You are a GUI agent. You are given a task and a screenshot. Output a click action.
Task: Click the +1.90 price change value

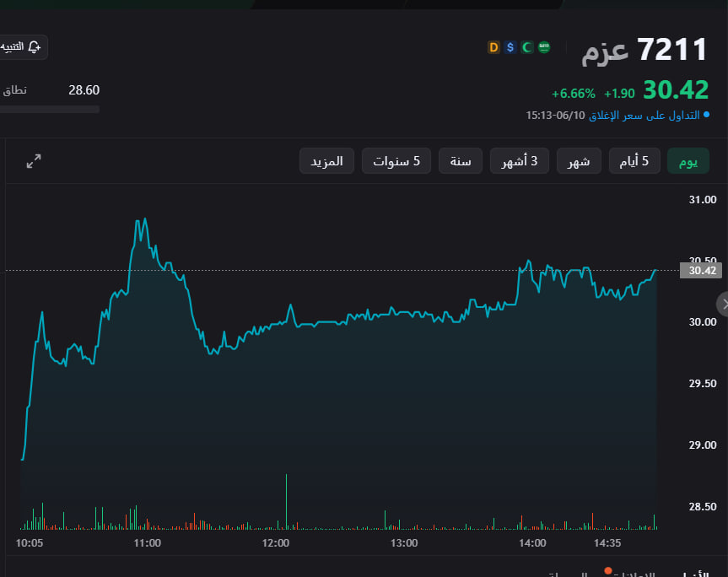point(619,94)
